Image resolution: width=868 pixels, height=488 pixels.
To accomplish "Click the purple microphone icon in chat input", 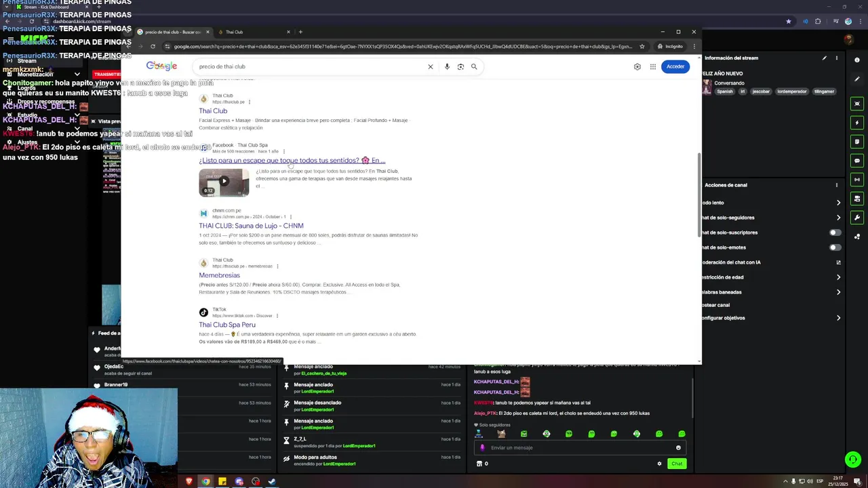I will click(x=483, y=447).
